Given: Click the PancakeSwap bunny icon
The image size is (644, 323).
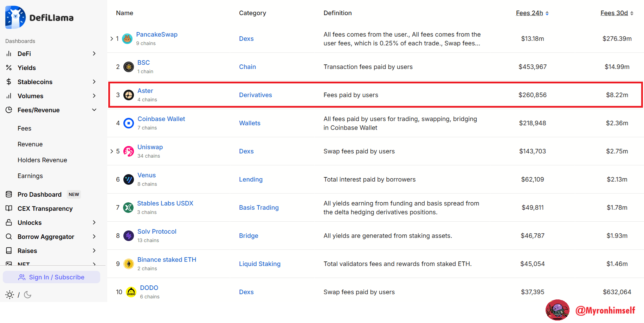Looking at the screenshot, I should (127, 39).
